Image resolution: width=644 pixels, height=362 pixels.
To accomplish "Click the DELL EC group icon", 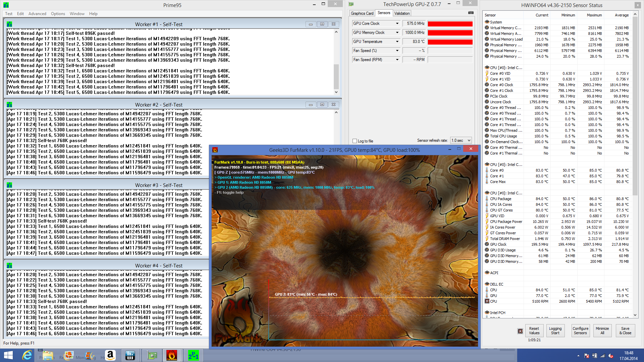I will tap(487, 284).
